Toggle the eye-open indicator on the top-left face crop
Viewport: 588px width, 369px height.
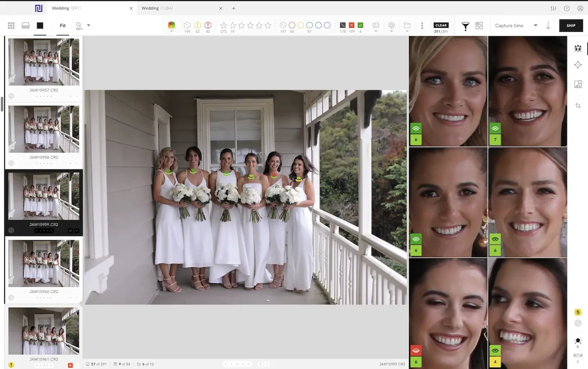coord(416,128)
